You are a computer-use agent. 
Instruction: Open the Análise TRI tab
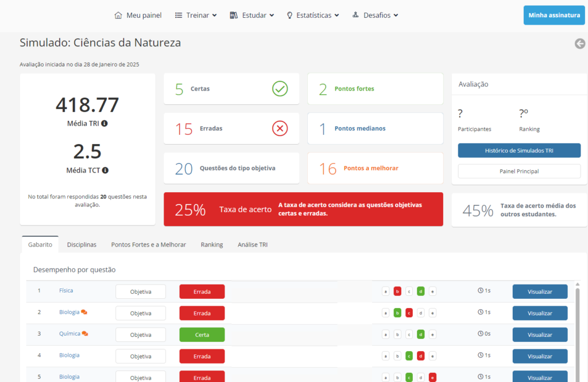(253, 244)
